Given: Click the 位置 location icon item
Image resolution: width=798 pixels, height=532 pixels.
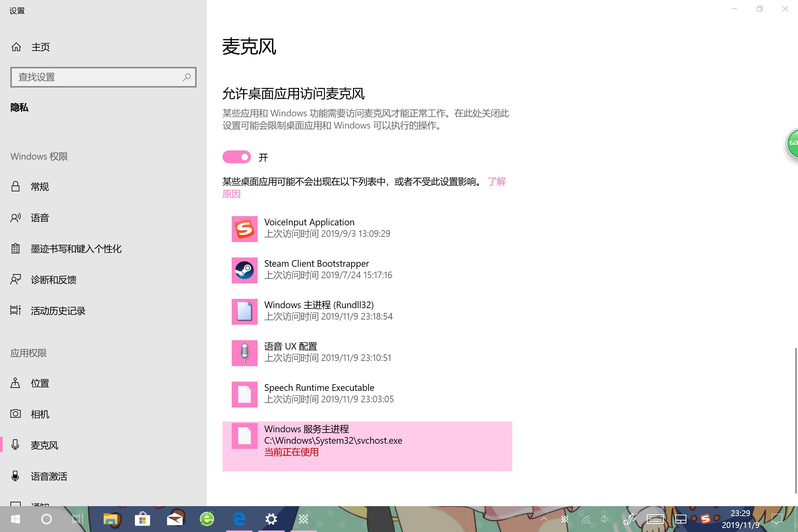Looking at the screenshot, I should coord(16,383).
